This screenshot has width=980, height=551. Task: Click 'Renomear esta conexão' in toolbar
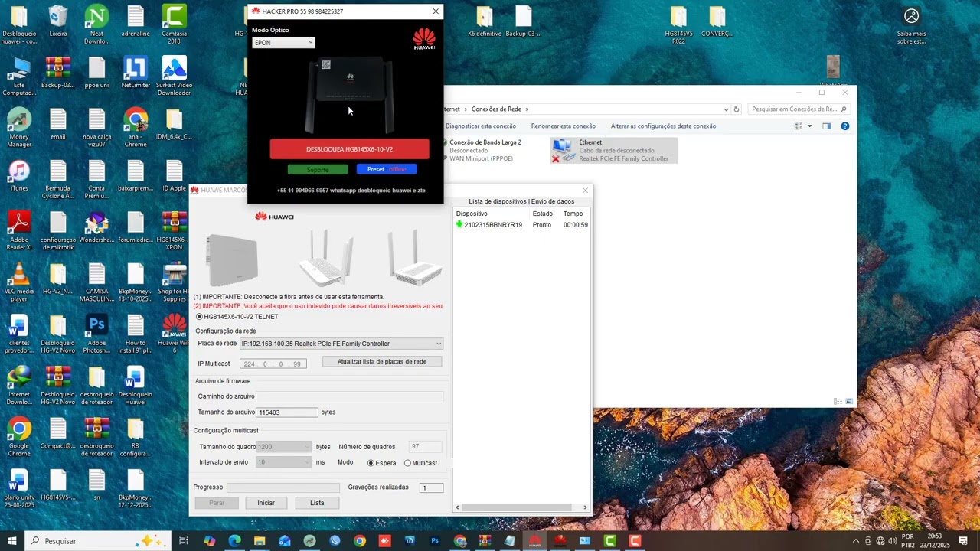(x=563, y=126)
